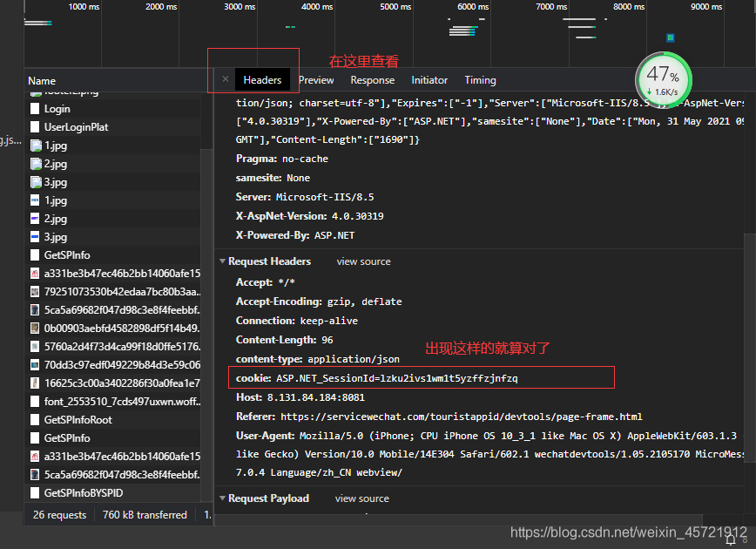The width and height of the screenshot is (756, 549).
Task: Click the 6000 ms timeline marker
Action: (x=472, y=7)
